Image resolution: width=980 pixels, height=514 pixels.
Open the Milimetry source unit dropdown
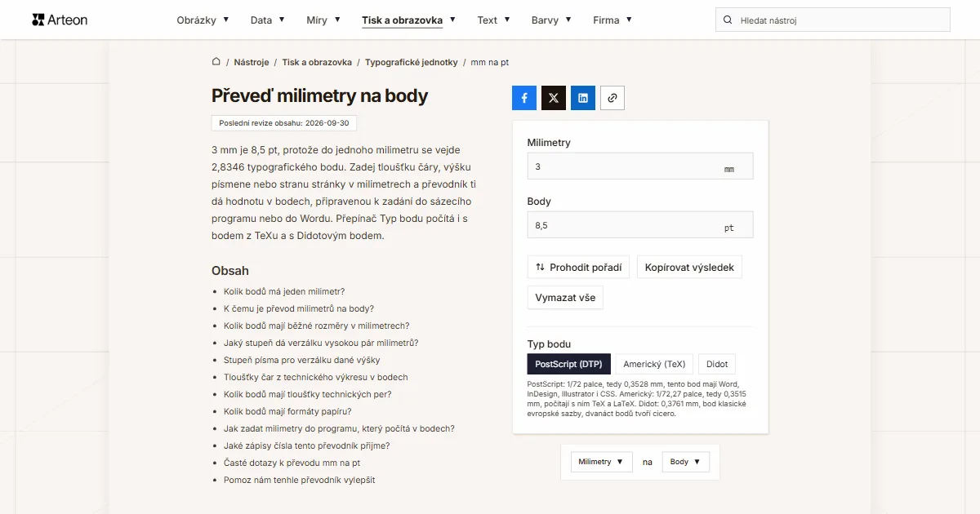(601, 462)
